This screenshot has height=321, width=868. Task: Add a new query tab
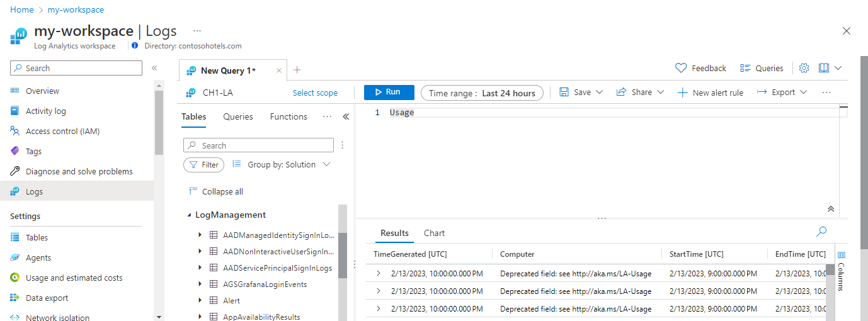point(297,70)
